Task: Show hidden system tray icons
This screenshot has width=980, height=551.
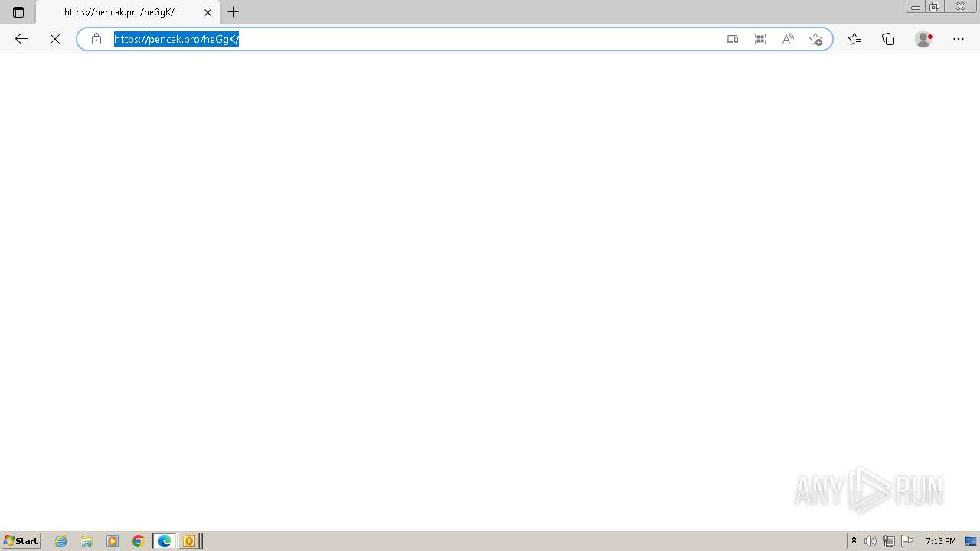Action: [854, 541]
